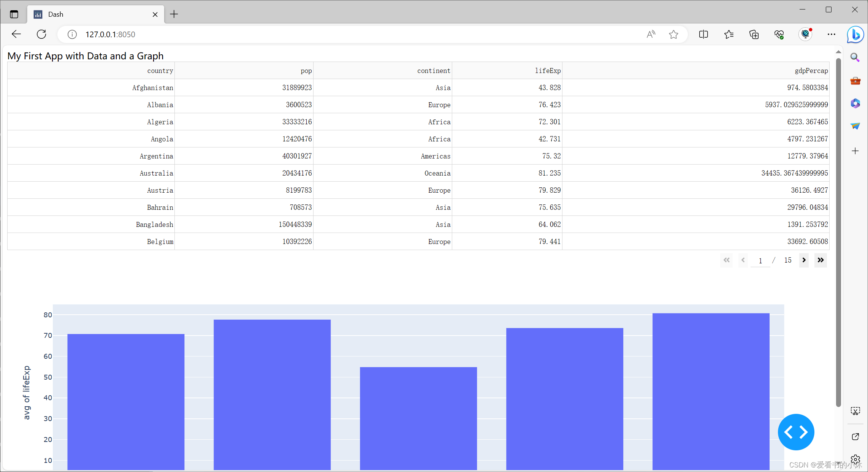Maximize the browser window
The image size is (868, 472).
tap(828, 10)
